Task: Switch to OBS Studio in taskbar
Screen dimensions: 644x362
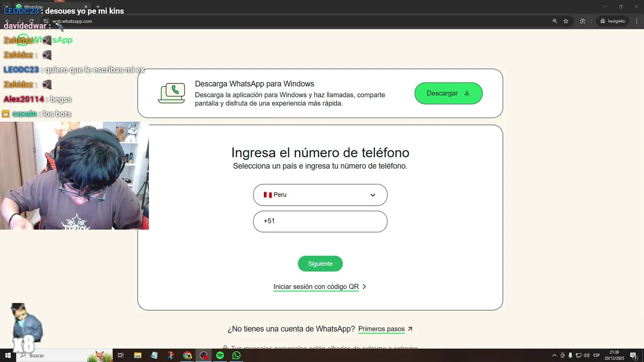Action: point(204,355)
